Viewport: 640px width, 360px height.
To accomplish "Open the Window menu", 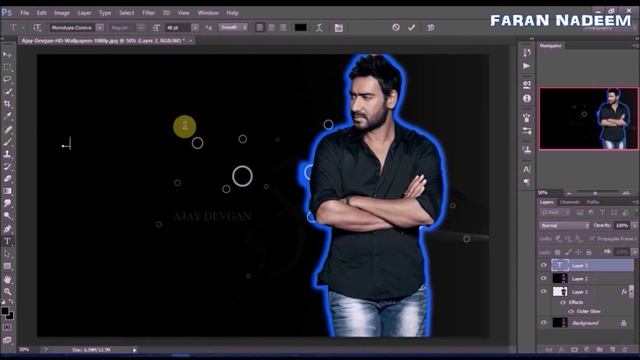I will coord(208,13).
